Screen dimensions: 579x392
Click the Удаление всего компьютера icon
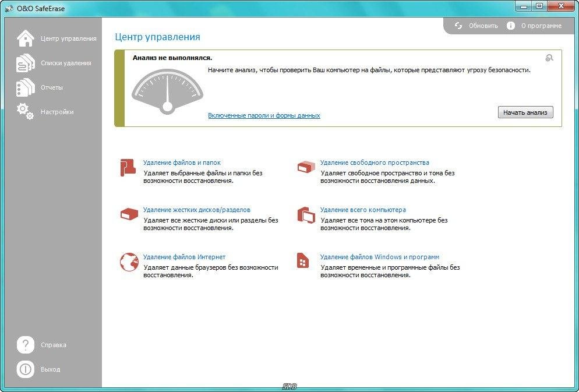(x=306, y=215)
